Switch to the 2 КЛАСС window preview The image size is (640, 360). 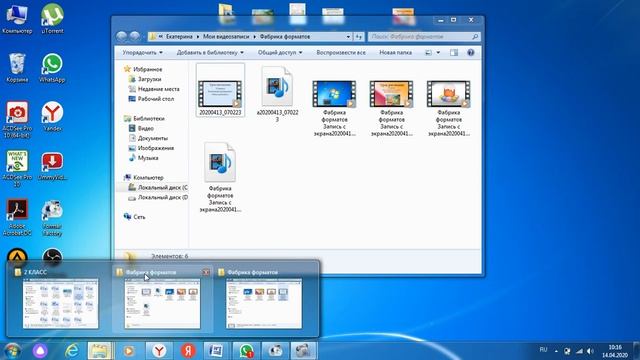click(x=60, y=300)
